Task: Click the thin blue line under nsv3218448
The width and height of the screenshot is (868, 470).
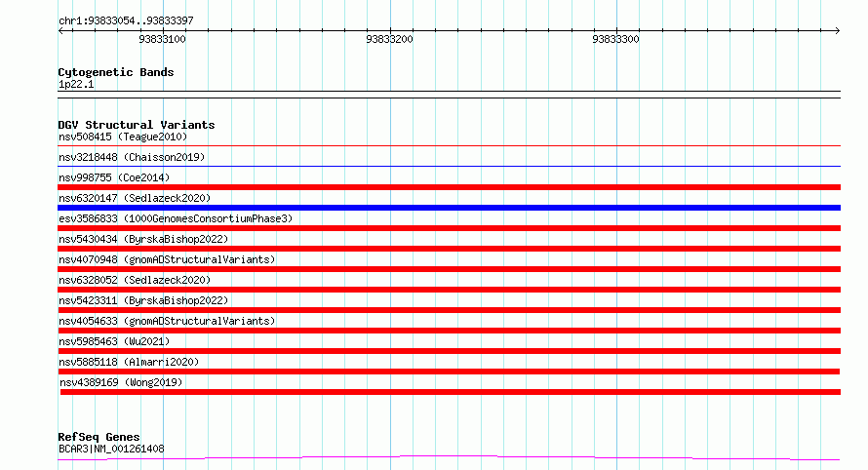Action: [449, 166]
